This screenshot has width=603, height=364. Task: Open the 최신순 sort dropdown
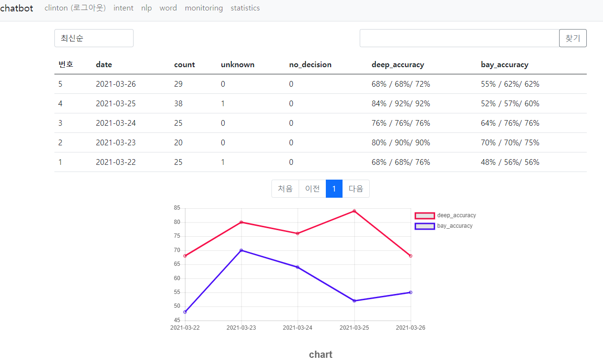click(94, 38)
